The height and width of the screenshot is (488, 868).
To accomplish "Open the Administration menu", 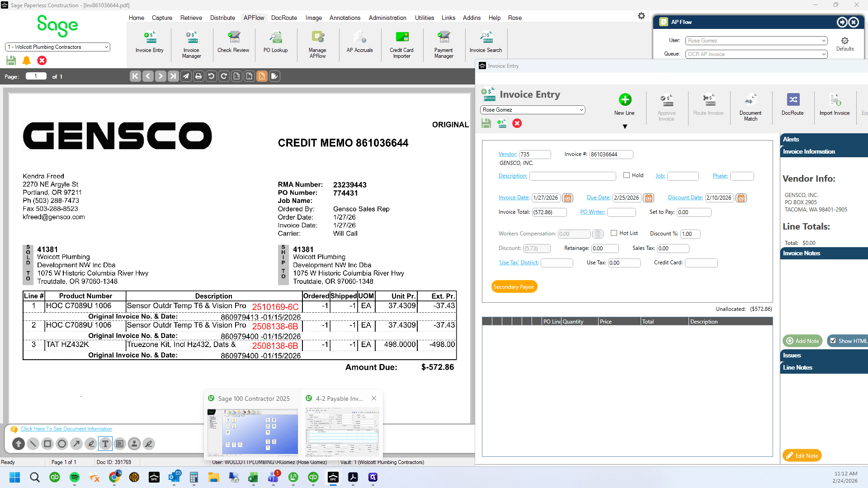I will click(387, 18).
